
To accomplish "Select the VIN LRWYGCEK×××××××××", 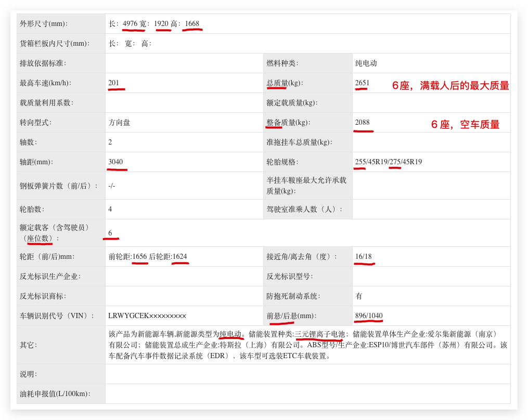I will (147, 316).
